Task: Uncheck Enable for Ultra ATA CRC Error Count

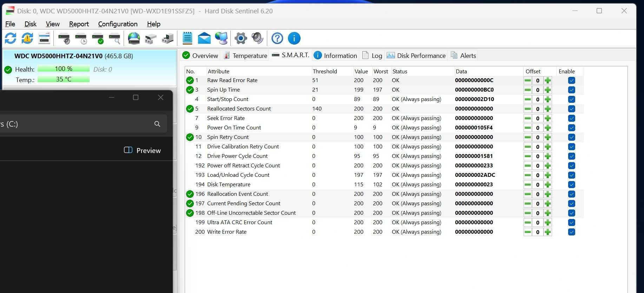Action: click(572, 222)
